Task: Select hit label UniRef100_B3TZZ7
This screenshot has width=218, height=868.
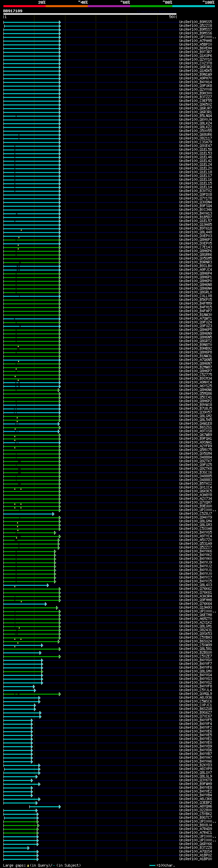Action: click(196, 97)
